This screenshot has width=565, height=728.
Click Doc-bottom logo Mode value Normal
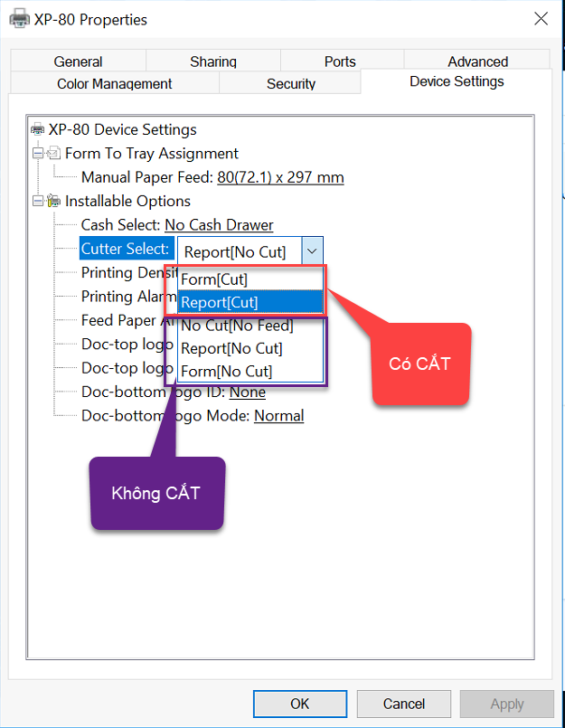[x=278, y=415]
